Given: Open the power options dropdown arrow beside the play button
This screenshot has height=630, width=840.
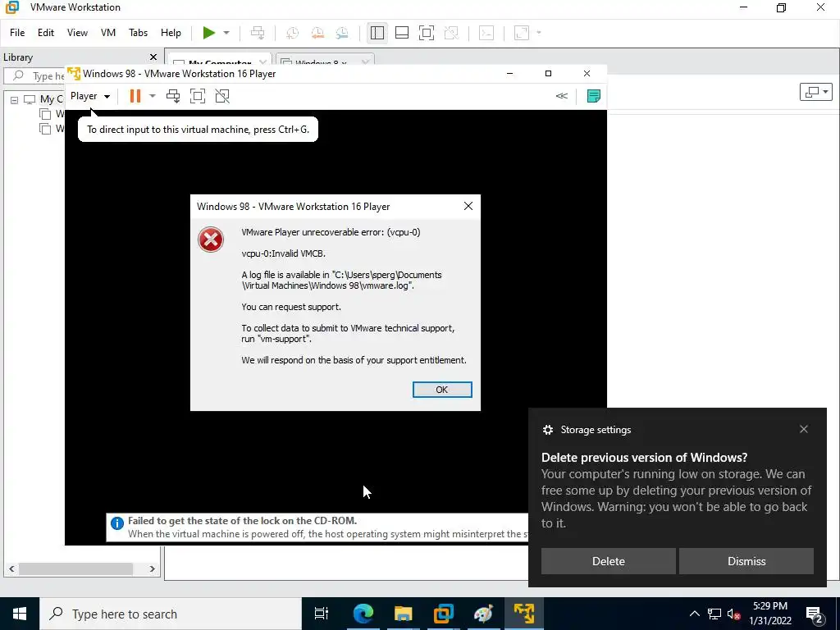Looking at the screenshot, I should [226, 33].
